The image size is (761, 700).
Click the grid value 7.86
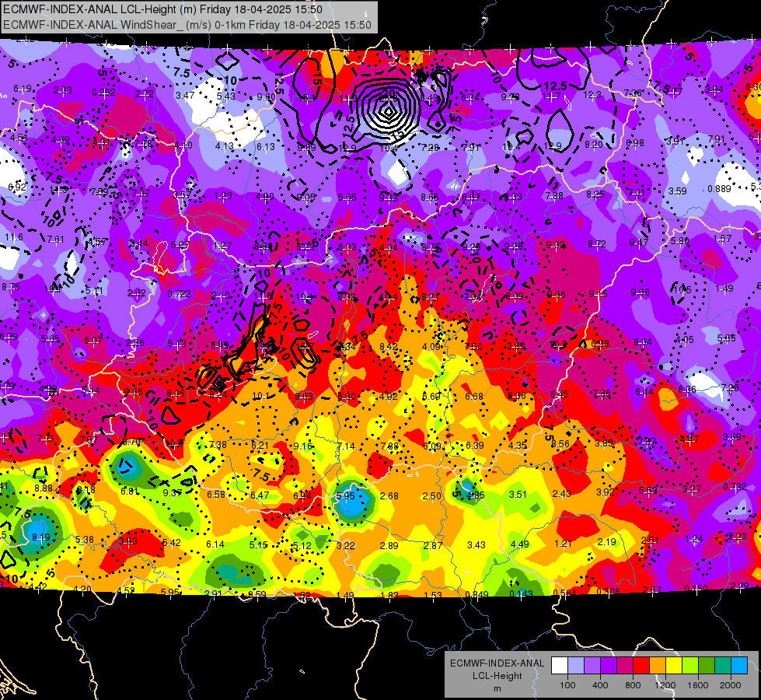pyautogui.click(x=602, y=393)
